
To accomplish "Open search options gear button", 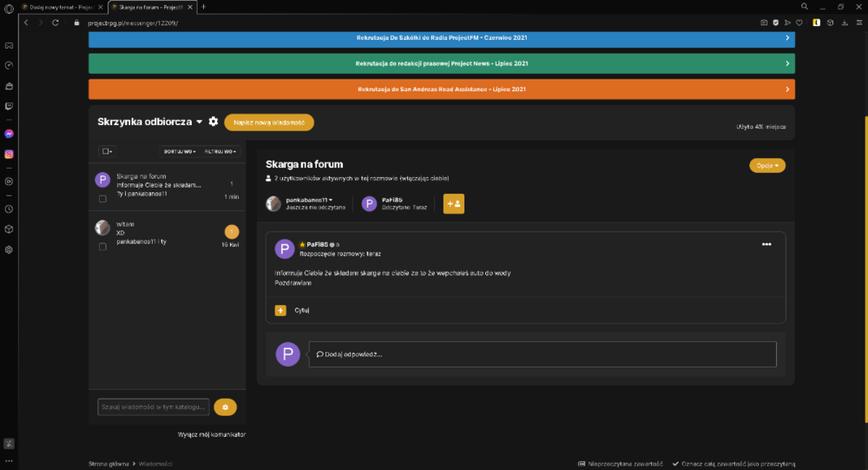I will (226, 407).
